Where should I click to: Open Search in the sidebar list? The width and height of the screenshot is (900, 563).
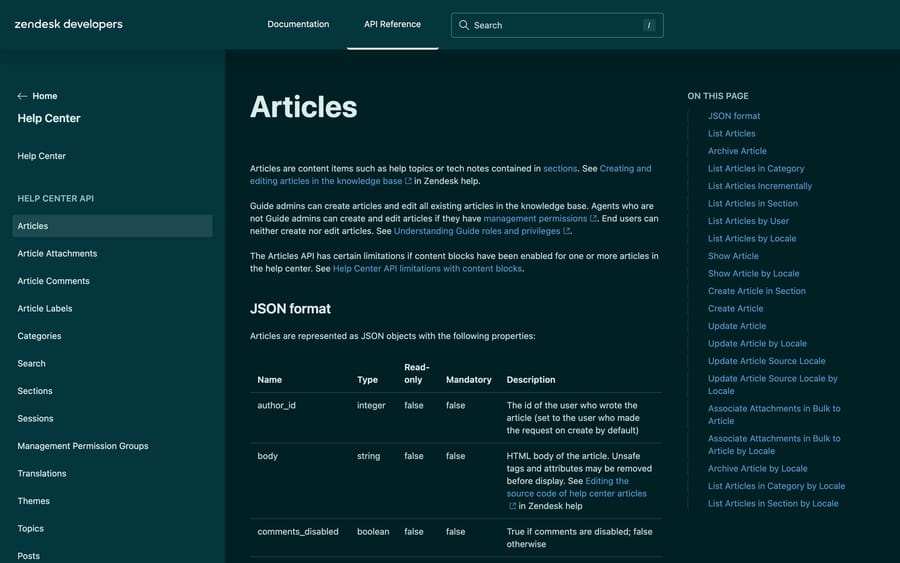click(x=31, y=364)
